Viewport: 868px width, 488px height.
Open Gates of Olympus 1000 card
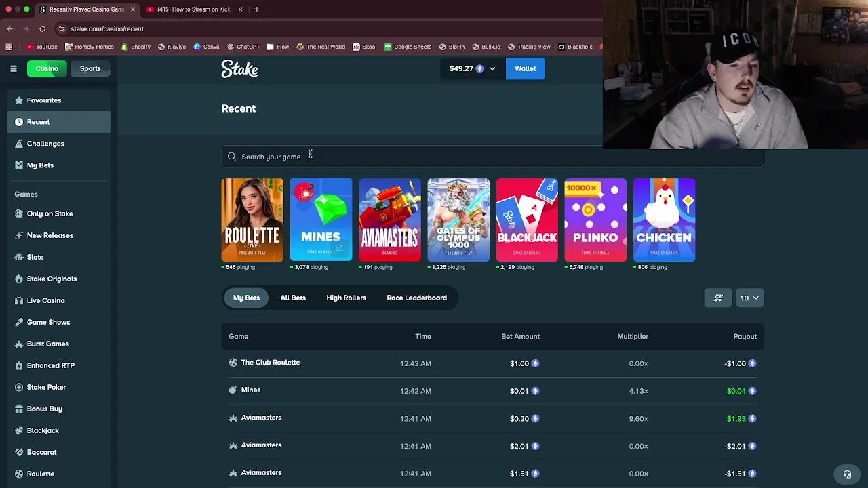click(x=458, y=220)
